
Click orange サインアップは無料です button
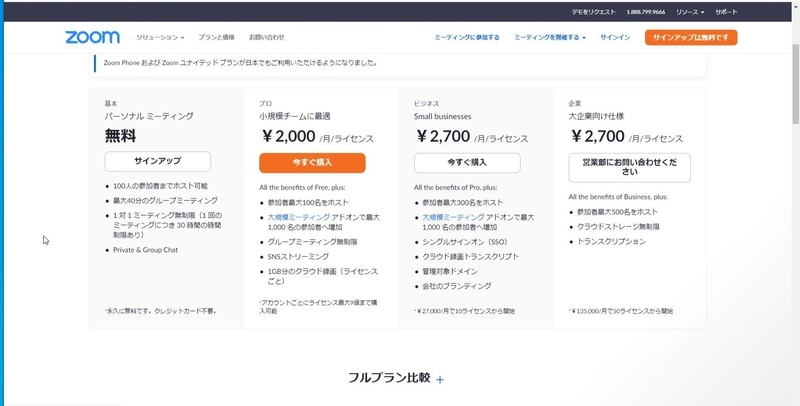(691, 37)
